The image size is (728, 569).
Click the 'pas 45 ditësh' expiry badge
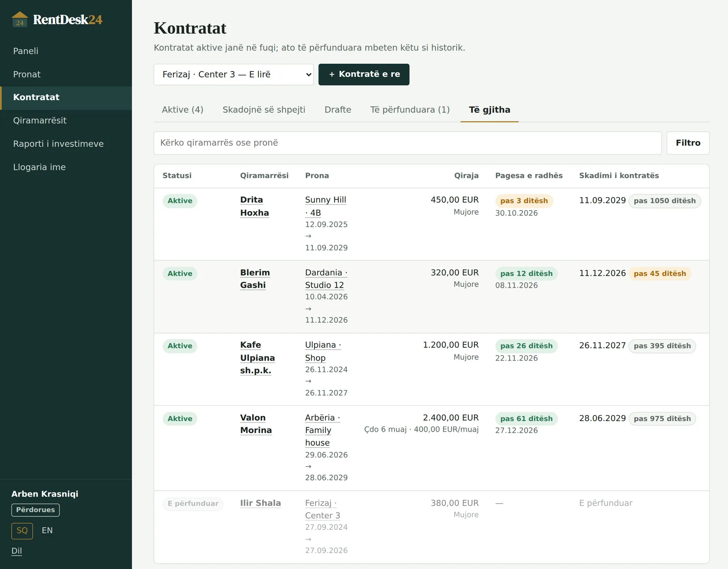coord(660,274)
